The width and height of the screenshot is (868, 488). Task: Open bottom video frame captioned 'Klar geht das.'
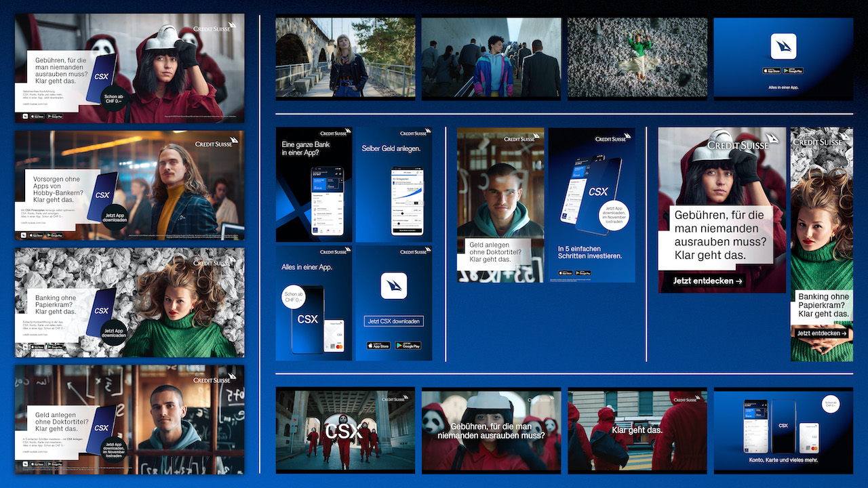(637, 430)
